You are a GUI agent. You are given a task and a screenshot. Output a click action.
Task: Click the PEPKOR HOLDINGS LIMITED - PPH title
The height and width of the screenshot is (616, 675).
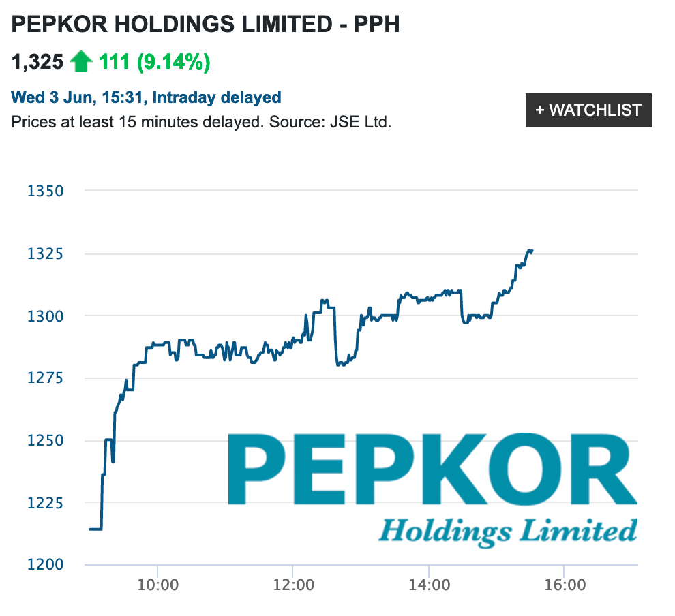coord(205,24)
